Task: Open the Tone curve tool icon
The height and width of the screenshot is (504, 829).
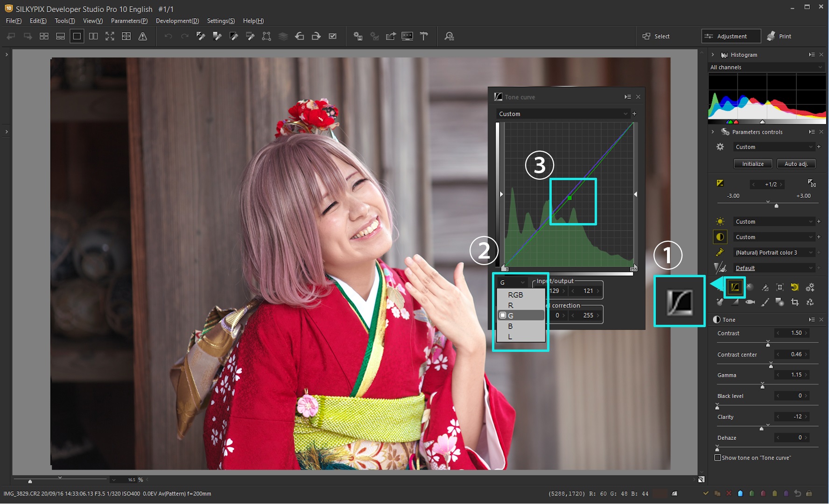Action: coord(735,287)
